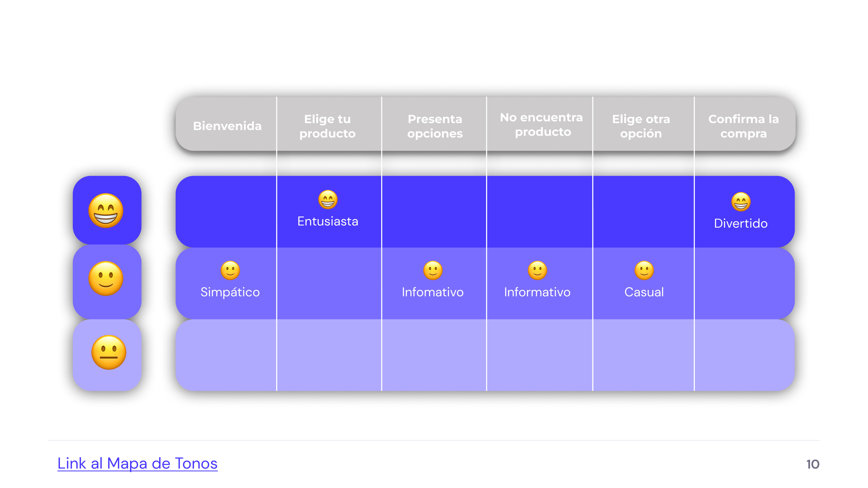This screenshot has width=868, height=488.
Task: Click the Presenta opciones header
Action: 435,126
